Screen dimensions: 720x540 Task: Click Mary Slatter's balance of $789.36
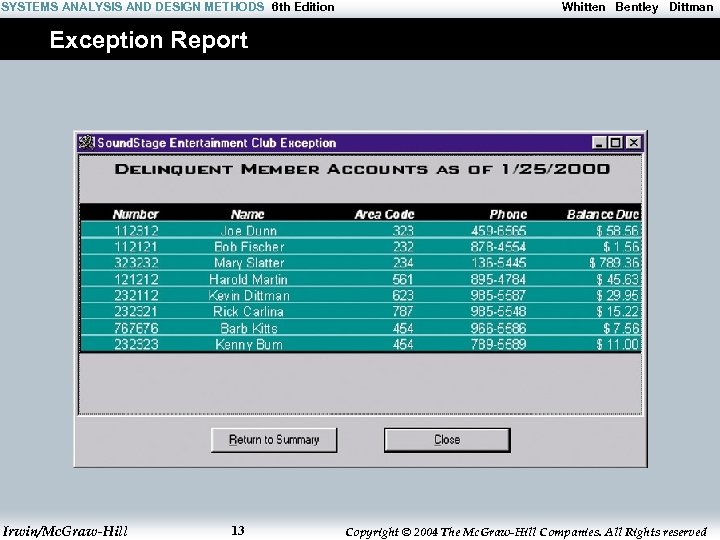coord(614,263)
